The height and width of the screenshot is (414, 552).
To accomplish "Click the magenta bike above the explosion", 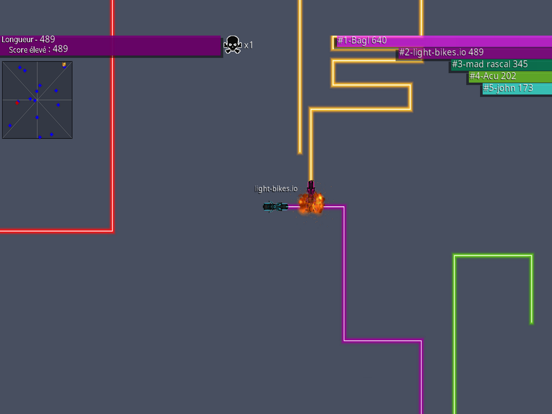I will click(311, 187).
